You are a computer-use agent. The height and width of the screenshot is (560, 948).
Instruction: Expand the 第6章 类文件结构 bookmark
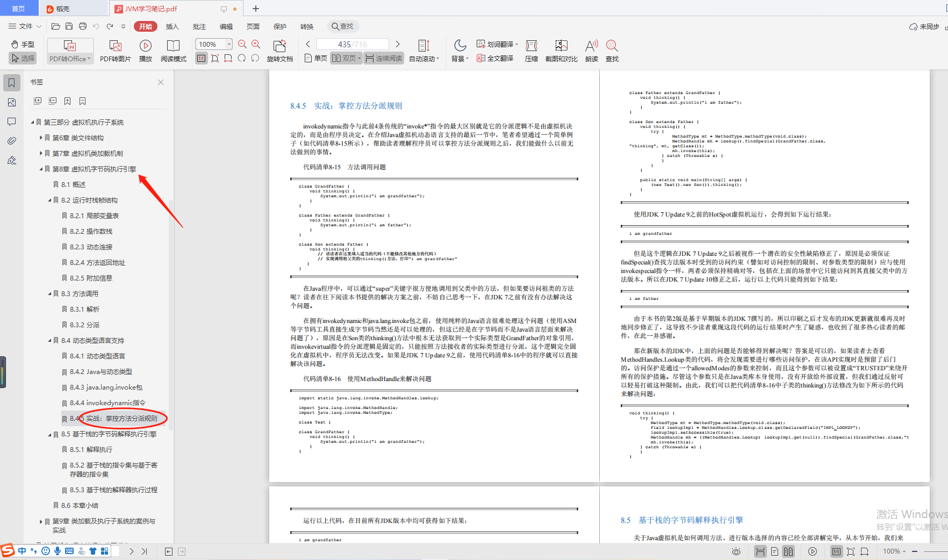41,138
